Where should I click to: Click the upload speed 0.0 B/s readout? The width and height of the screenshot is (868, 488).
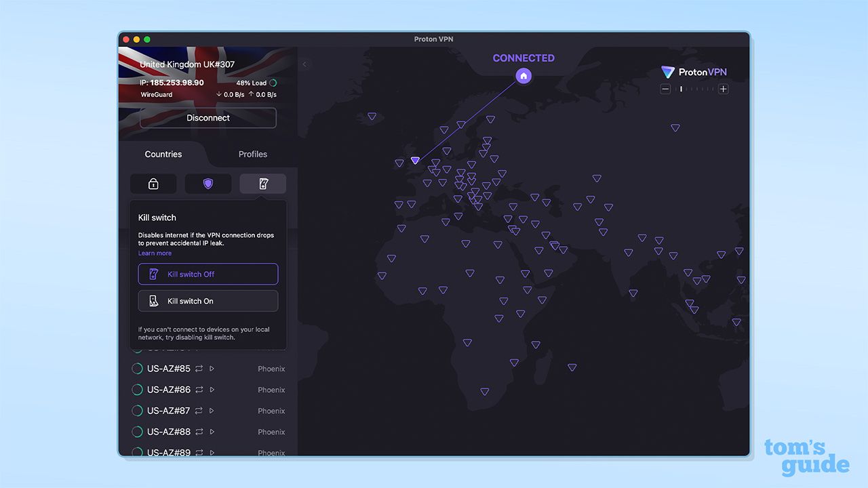[262, 95]
